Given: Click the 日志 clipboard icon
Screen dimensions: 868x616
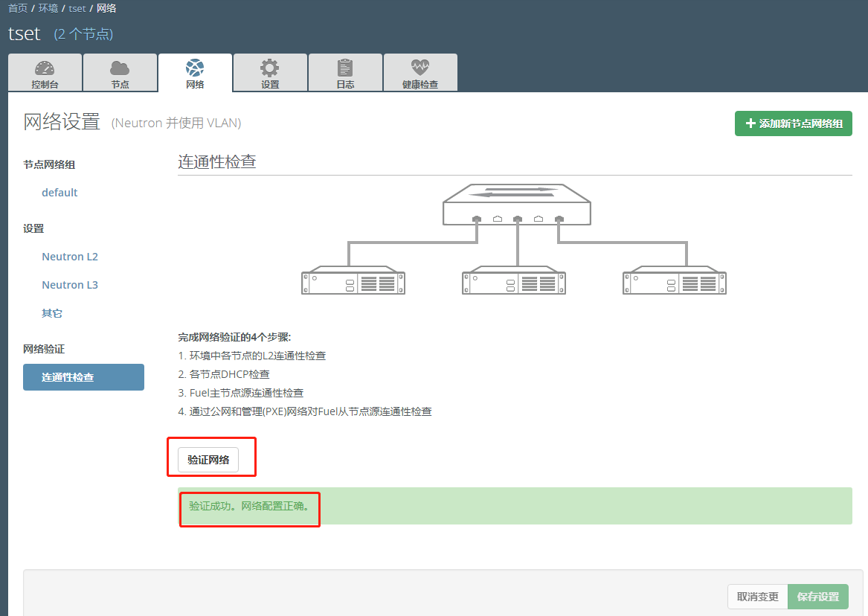Looking at the screenshot, I should click(345, 67).
